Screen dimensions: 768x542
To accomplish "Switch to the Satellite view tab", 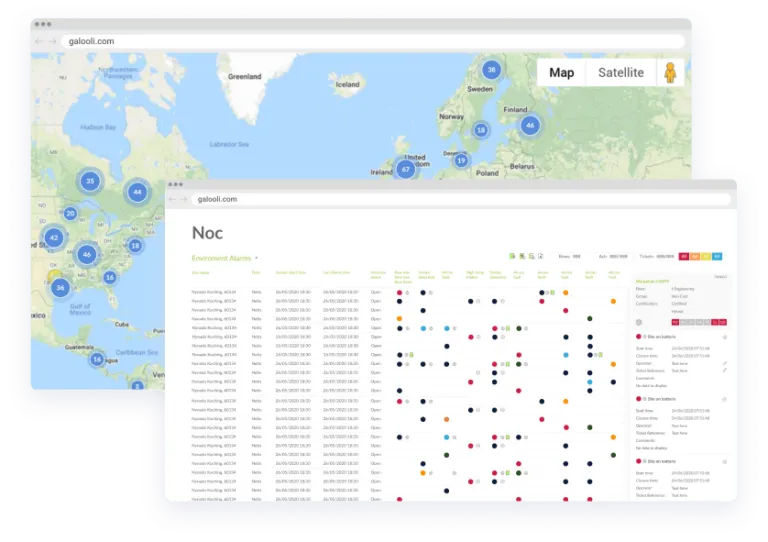I will [621, 72].
